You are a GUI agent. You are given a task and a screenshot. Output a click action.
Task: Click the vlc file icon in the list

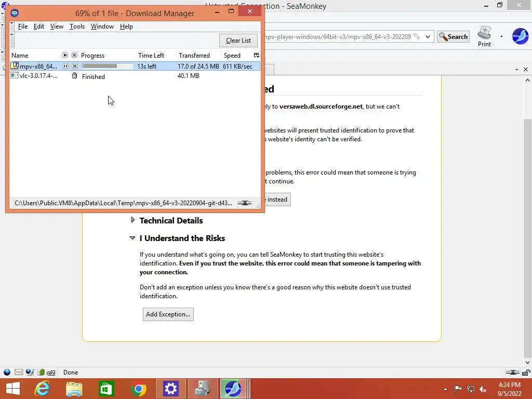coord(15,75)
